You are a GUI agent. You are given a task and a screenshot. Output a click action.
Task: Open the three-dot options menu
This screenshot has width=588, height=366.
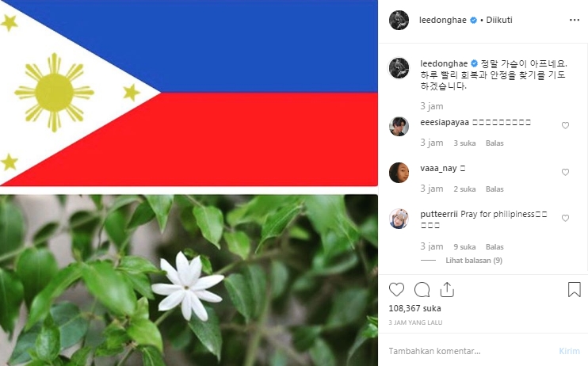coord(574,20)
